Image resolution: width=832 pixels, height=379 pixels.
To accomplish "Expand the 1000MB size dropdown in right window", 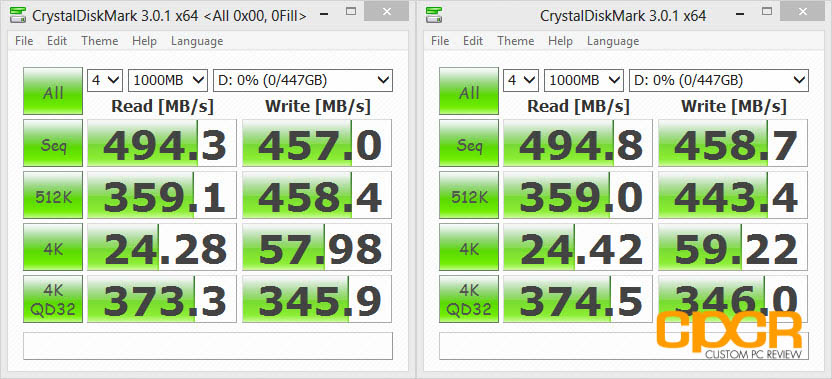I will [x=584, y=81].
